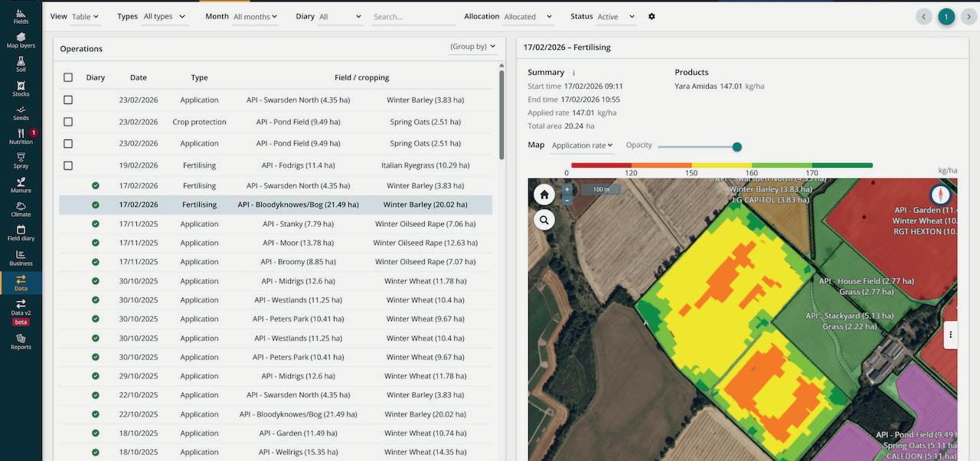Open the Soil section in sidebar
This screenshot has height=461, width=980.
point(21,64)
